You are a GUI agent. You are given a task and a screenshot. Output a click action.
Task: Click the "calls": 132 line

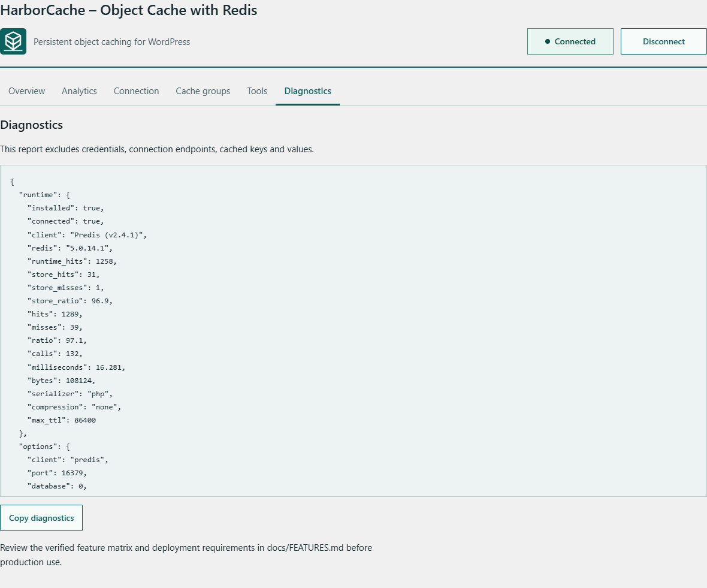click(55, 354)
